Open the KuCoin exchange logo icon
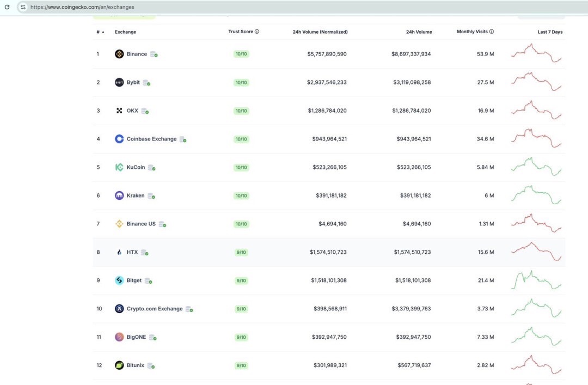The height and width of the screenshot is (385, 588). [119, 167]
